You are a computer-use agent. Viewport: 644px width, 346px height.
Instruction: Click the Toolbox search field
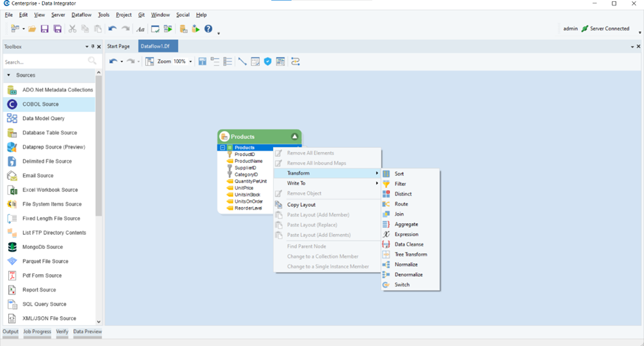[46, 62]
